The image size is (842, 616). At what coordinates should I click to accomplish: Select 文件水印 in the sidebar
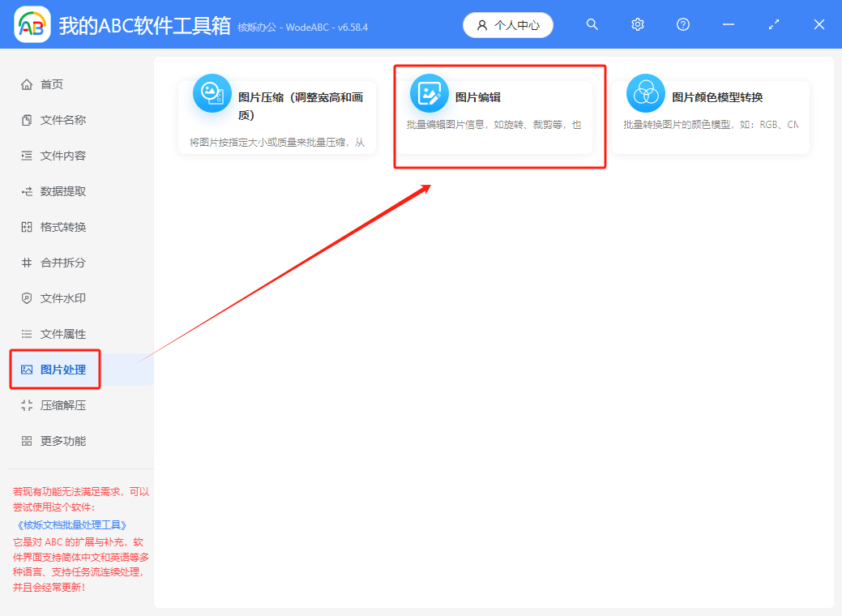57,297
